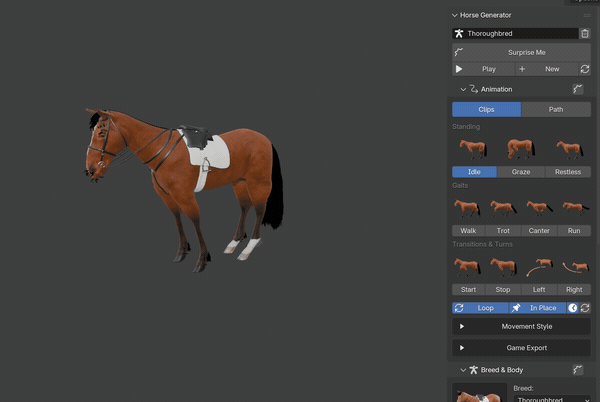Collapse the Breed & Body section

tap(463, 370)
